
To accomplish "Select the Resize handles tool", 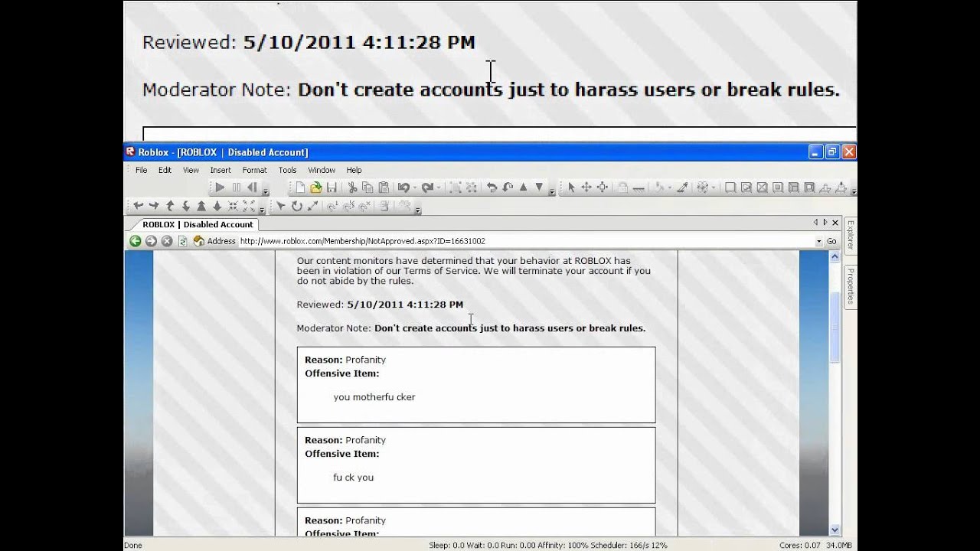I will 603,187.
